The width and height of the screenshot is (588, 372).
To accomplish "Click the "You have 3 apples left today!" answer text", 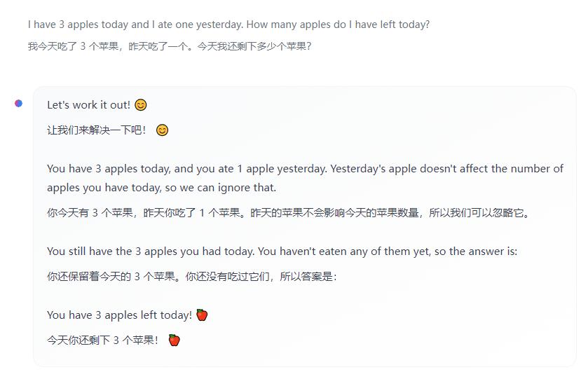I will coord(119,315).
